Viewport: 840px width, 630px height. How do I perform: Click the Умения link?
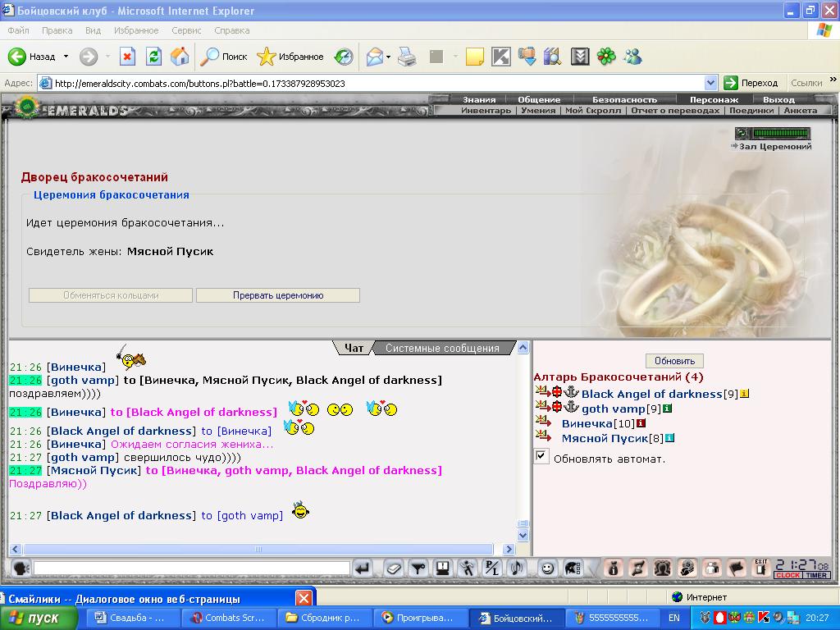538,111
